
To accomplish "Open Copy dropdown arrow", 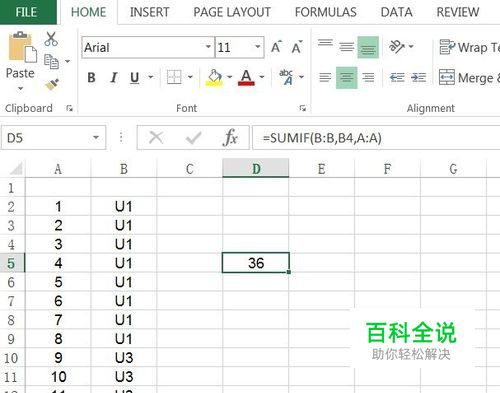I will point(68,61).
